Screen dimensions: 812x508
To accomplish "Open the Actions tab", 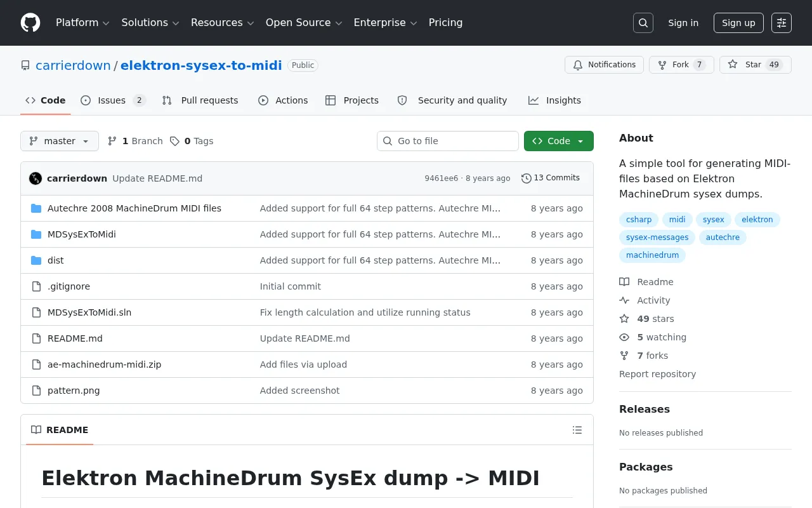I will pos(283,100).
